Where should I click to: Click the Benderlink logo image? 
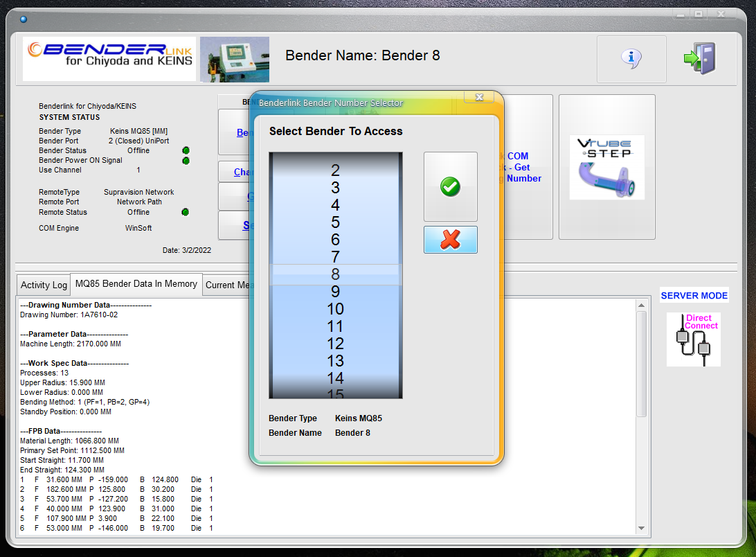109,59
